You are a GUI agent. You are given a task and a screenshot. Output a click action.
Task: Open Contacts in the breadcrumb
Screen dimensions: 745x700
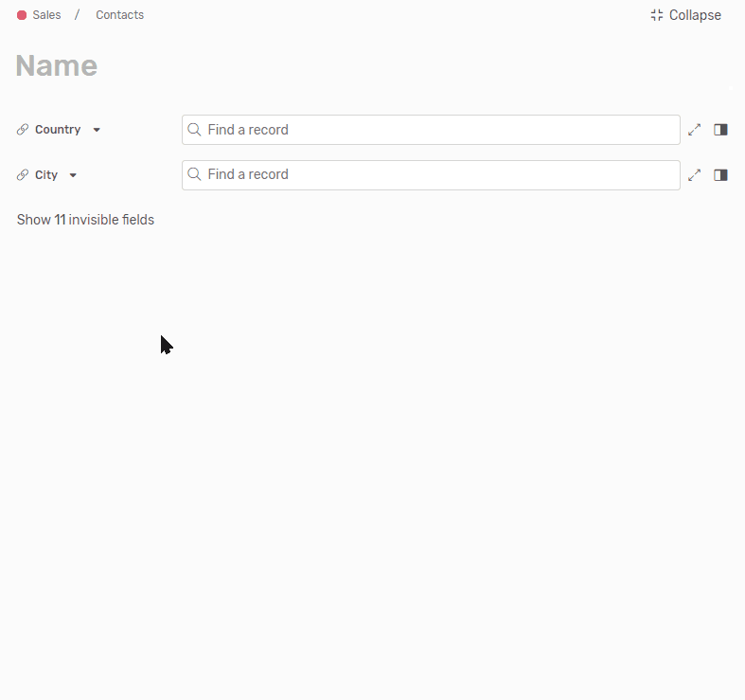[x=119, y=15]
